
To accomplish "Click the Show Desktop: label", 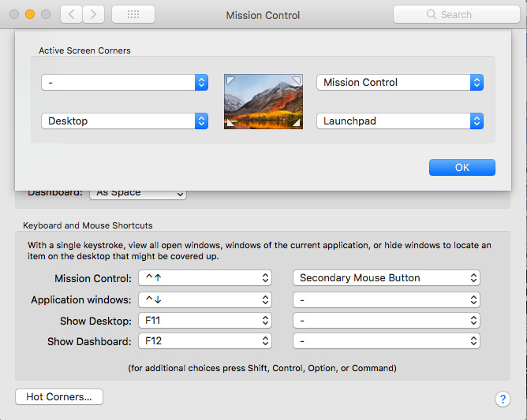I will click(x=95, y=321).
